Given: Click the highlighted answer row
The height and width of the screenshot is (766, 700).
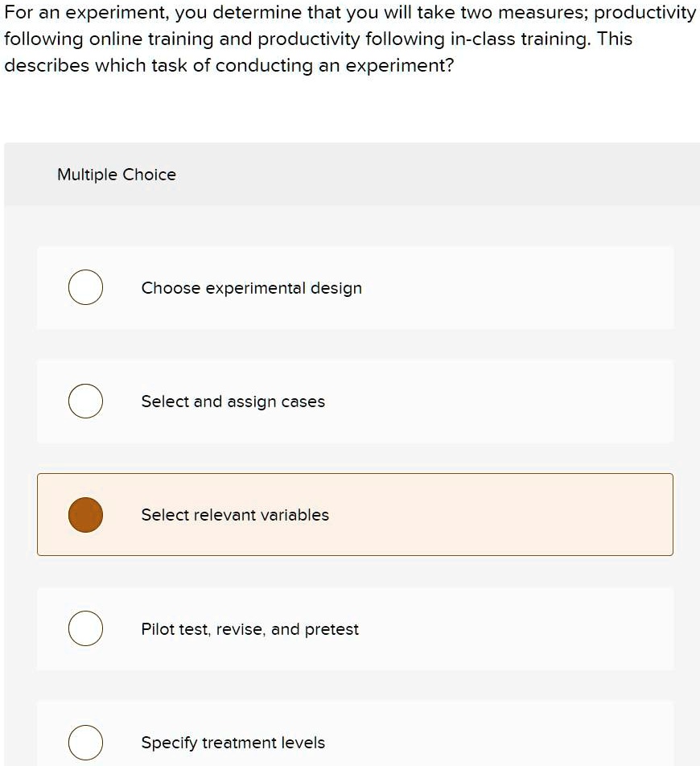Looking at the screenshot, I should point(354,515).
